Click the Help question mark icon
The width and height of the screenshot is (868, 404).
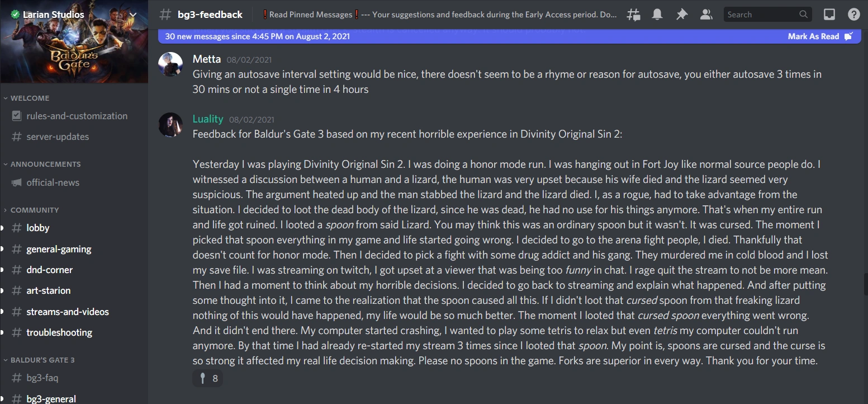point(853,15)
